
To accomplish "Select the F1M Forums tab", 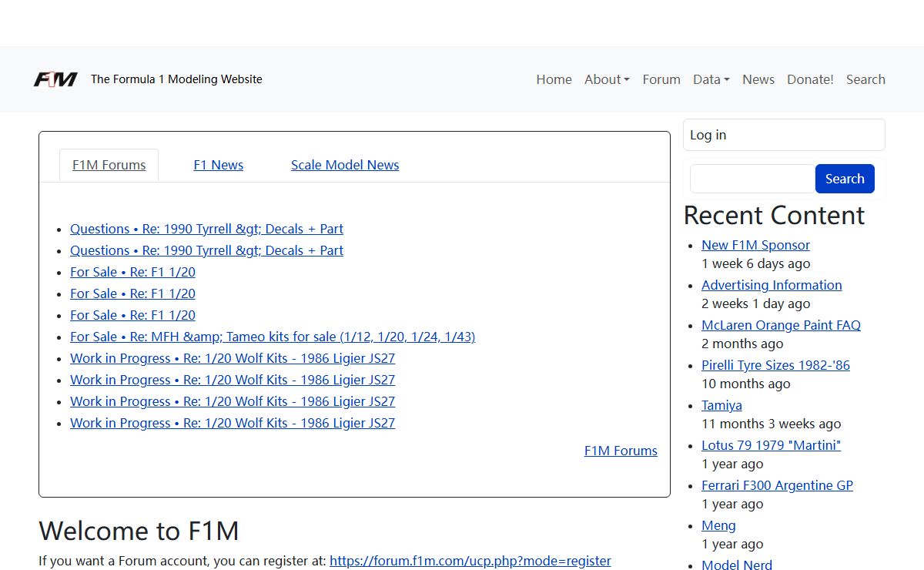I will (x=109, y=165).
